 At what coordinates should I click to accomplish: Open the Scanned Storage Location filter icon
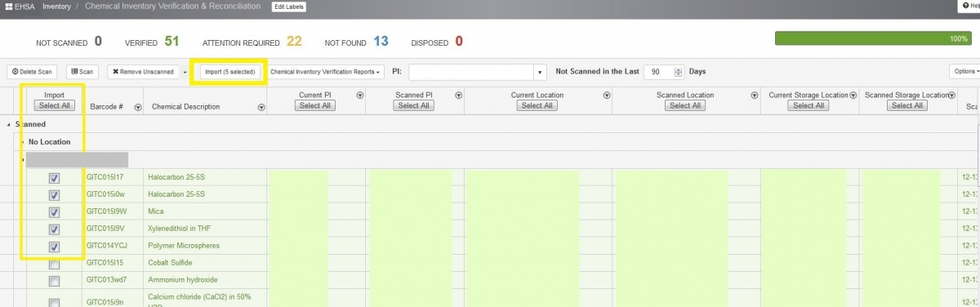952,96
